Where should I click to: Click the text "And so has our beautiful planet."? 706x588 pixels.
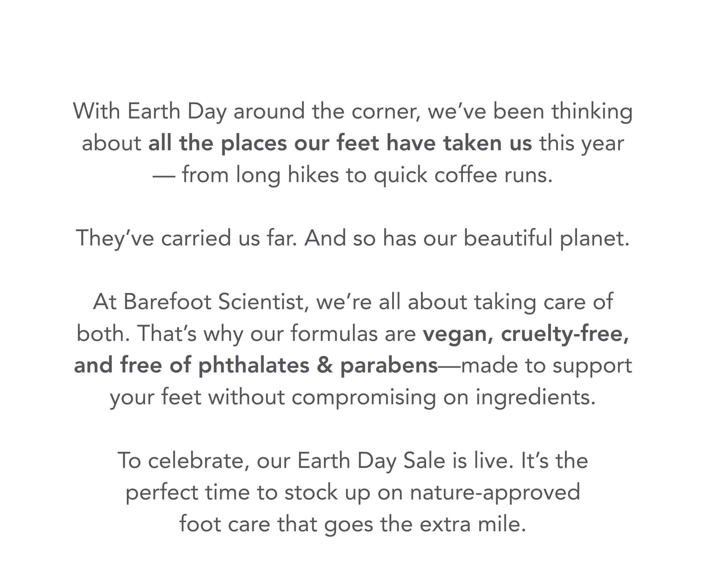point(467,238)
